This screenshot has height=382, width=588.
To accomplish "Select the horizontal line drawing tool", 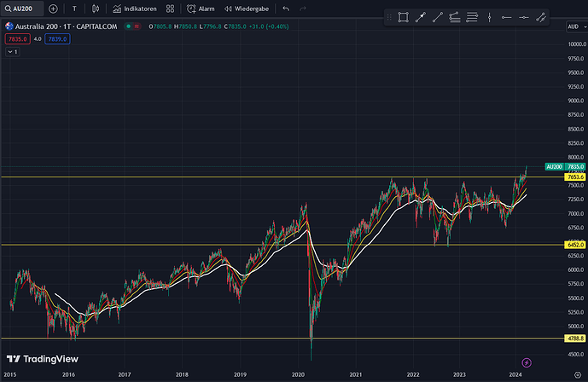I will point(524,17).
